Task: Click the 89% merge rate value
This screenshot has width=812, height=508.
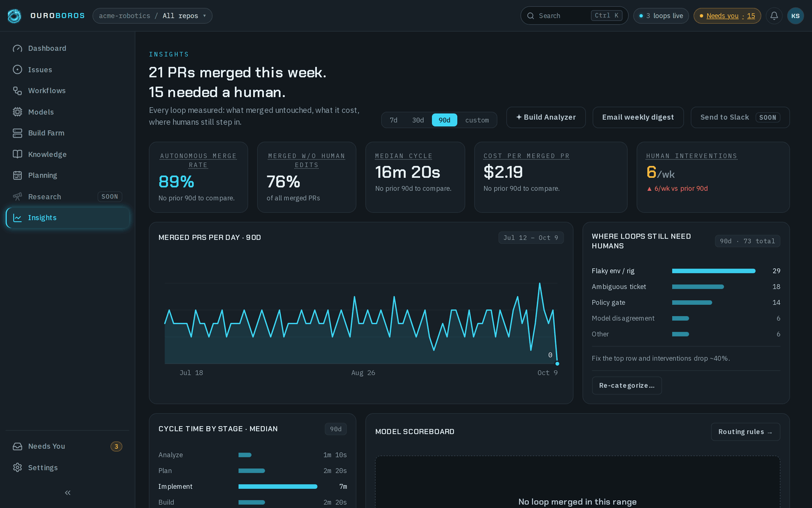Action: 176,182
